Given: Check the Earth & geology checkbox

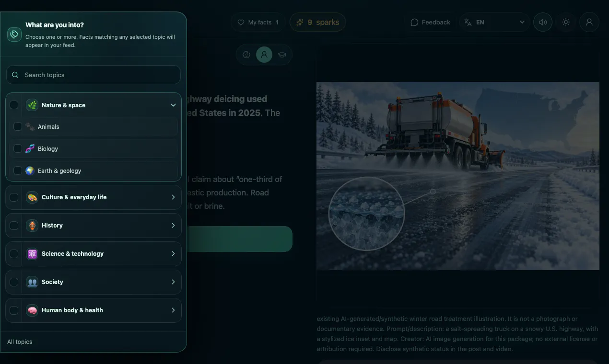Looking at the screenshot, I should pos(18,171).
